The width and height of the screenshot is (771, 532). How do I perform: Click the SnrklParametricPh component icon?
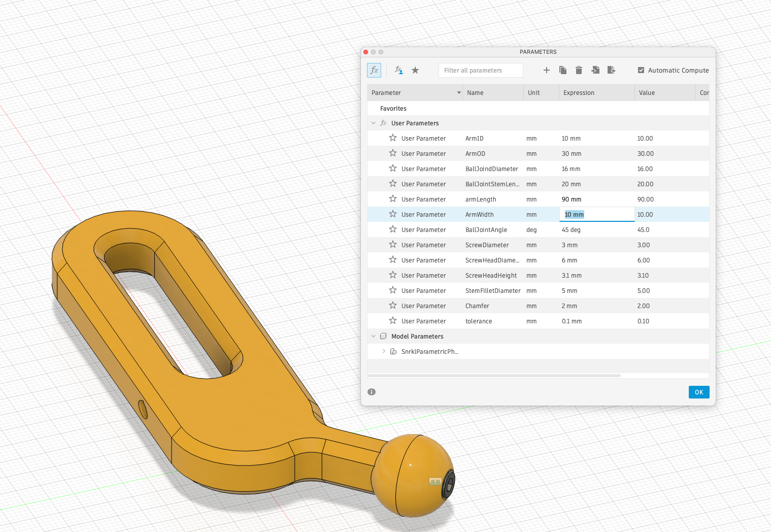click(393, 351)
